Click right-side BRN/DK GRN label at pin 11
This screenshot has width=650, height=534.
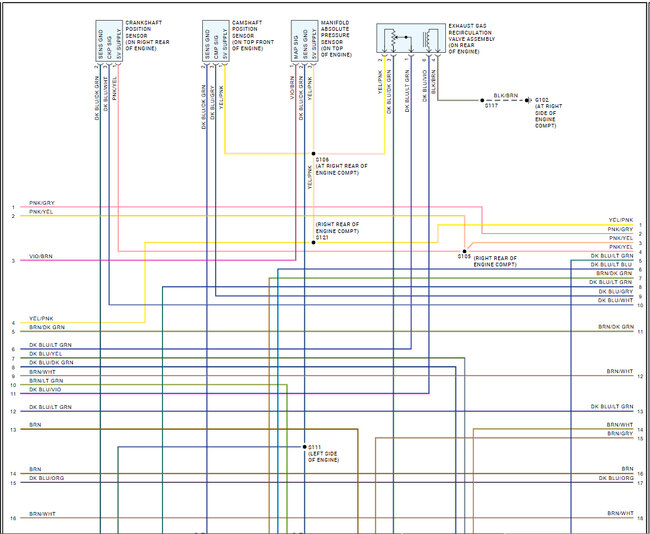tap(616, 327)
